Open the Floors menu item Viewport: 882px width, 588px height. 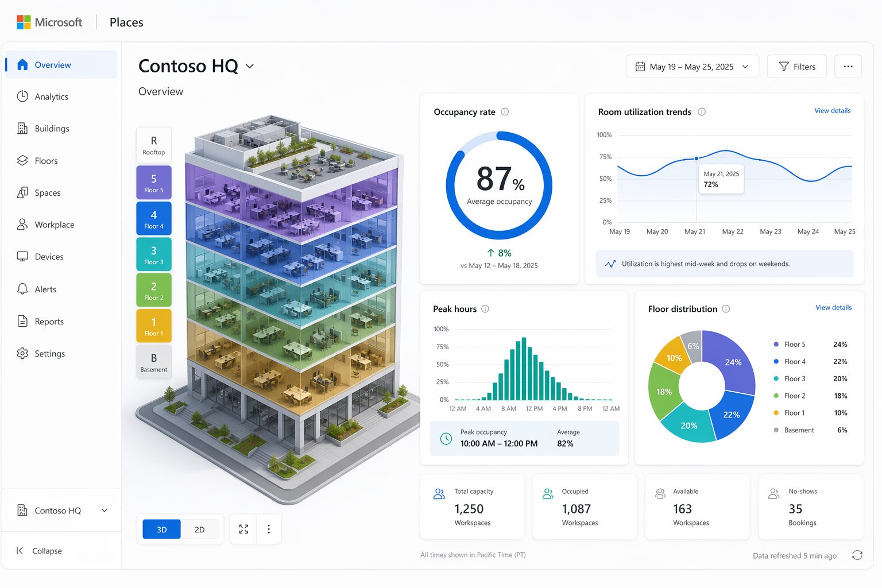pos(61,161)
